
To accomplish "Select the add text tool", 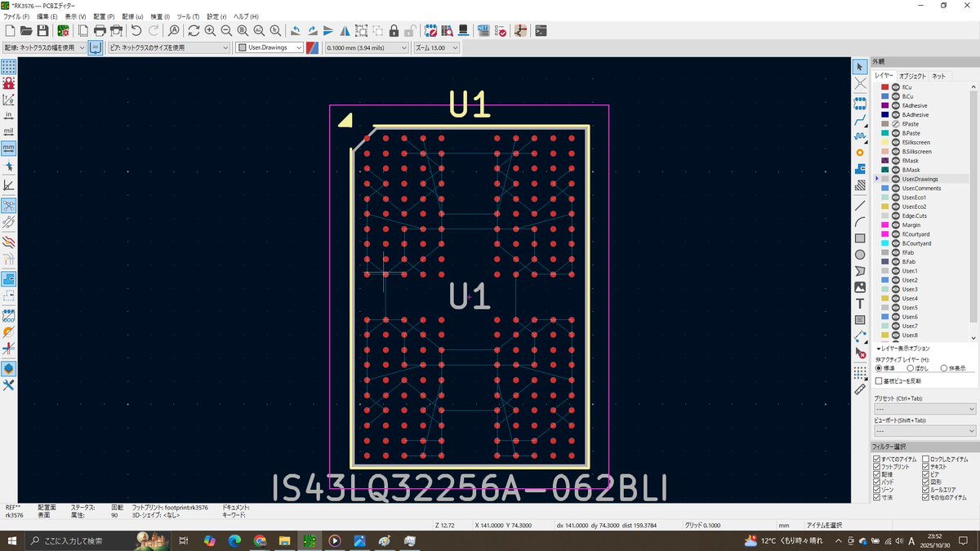I will (860, 304).
